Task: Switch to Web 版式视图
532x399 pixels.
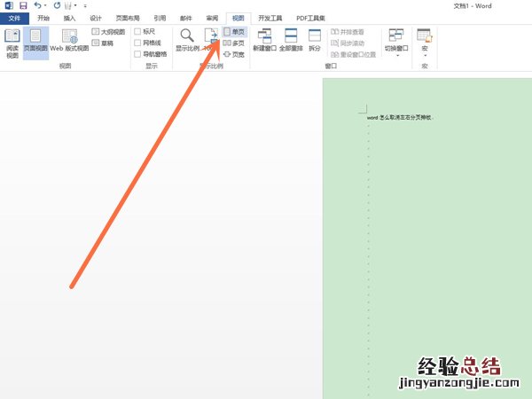Action: 69,42
